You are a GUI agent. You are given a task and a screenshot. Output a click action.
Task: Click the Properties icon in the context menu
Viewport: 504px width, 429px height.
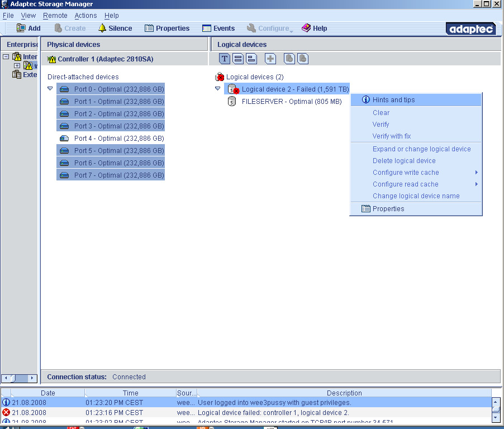(x=366, y=208)
